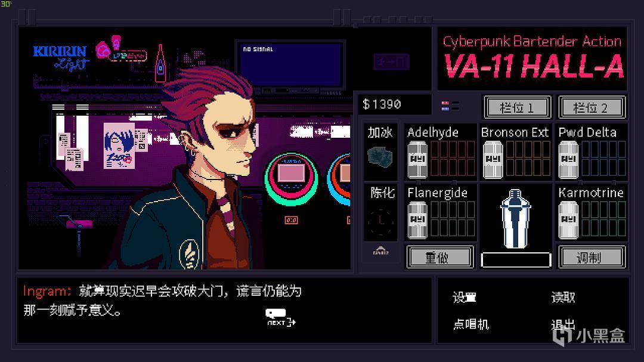The height and width of the screenshot is (362, 644).
Task: Click the cocktail shaker
Action: 515,219
